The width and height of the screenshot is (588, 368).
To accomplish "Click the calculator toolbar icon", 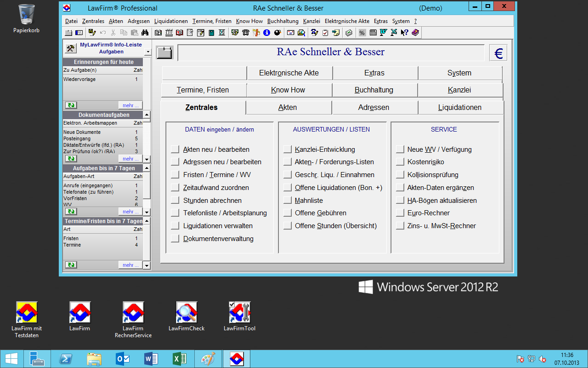I will [373, 33].
